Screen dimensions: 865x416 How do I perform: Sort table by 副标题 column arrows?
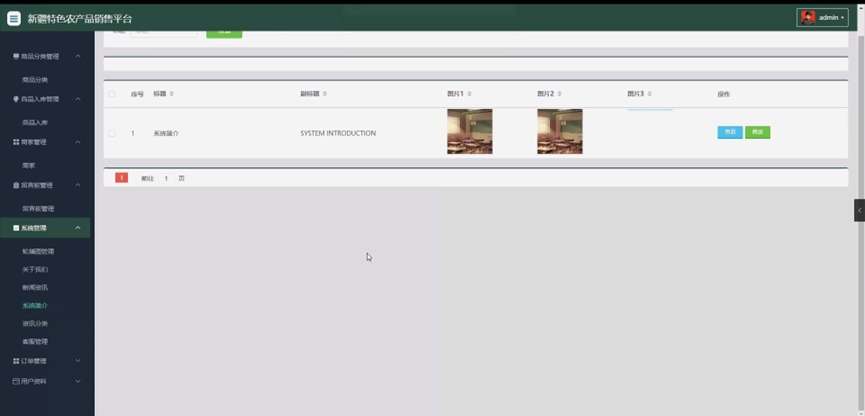(x=324, y=94)
